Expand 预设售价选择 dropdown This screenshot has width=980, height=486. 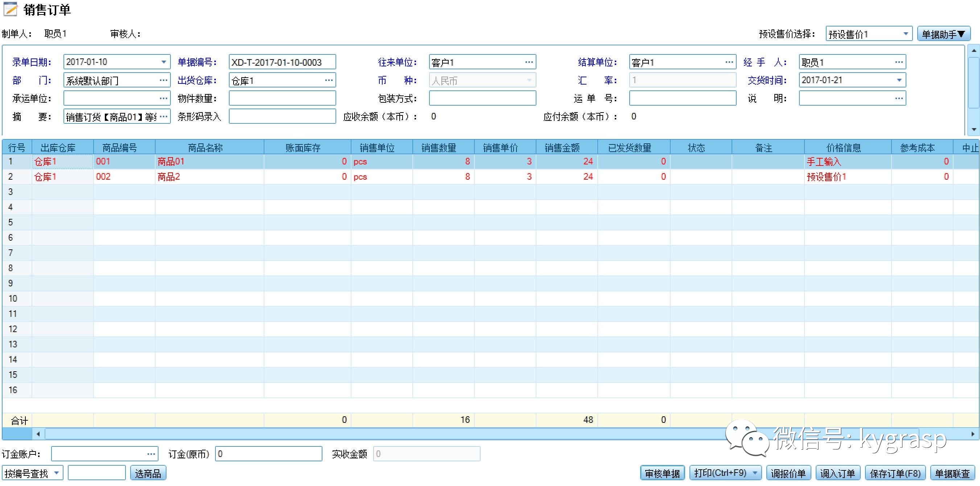(906, 34)
